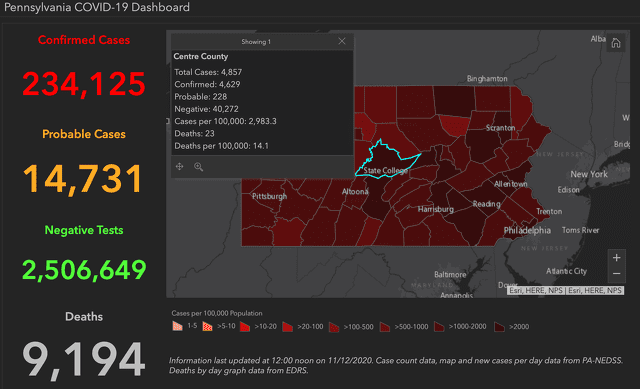Viewport: 640px width, 389px height.
Task: Click the >1000-2000 legend swatch
Action: tap(439, 327)
